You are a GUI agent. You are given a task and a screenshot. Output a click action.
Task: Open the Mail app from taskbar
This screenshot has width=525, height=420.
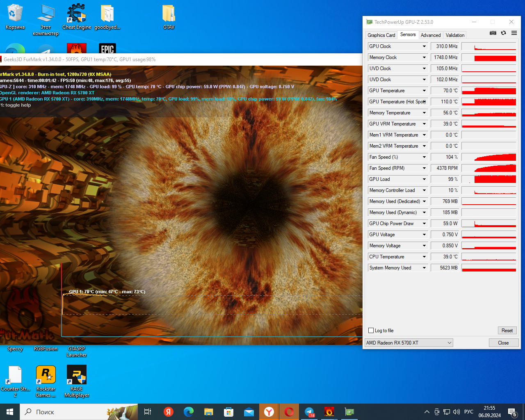[x=249, y=412]
